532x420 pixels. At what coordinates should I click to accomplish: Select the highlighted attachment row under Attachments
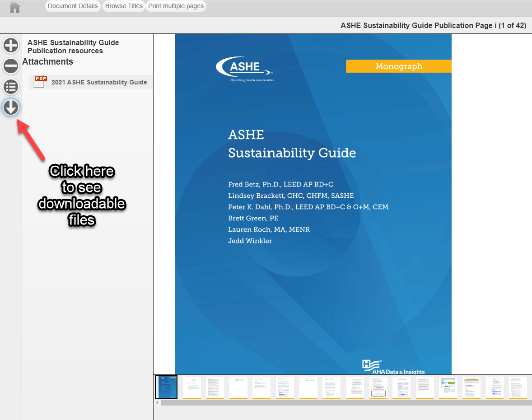tap(90, 82)
